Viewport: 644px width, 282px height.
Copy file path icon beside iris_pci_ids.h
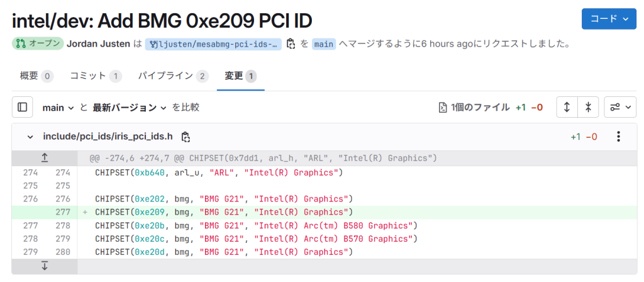pos(186,137)
